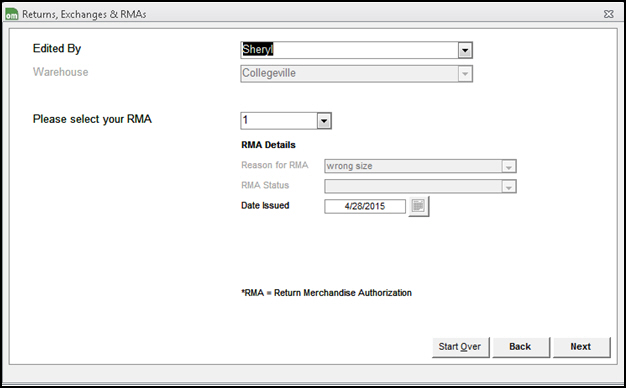Image resolution: width=626 pixels, height=388 pixels.
Task: Click the 'RMA Status' label
Action: (x=265, y=185)
